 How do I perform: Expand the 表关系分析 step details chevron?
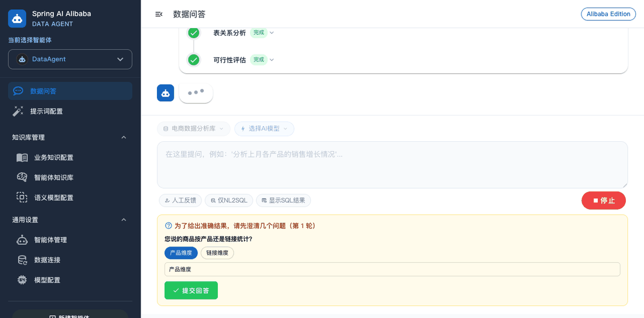point(272,33)
